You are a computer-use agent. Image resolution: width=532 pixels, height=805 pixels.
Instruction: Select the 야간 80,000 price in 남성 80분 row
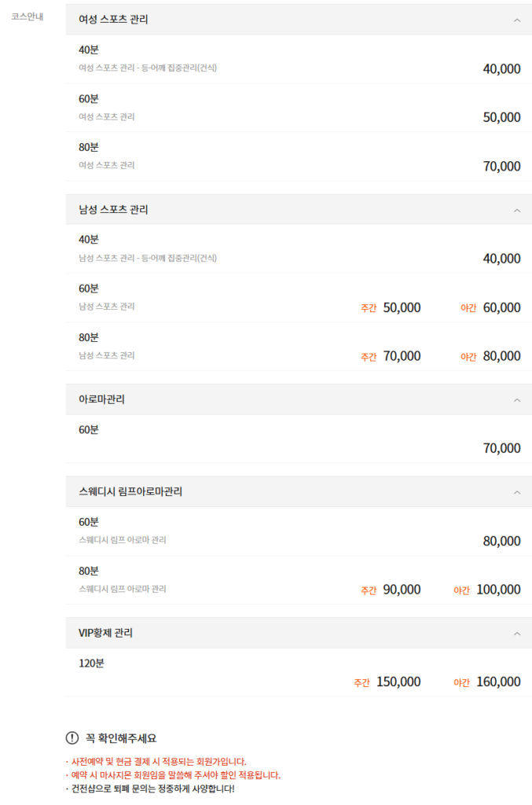click(501, 355)
